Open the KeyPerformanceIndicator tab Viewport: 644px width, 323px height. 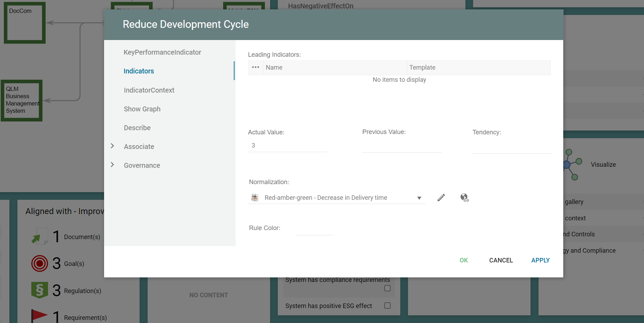(x=162, y=52)
